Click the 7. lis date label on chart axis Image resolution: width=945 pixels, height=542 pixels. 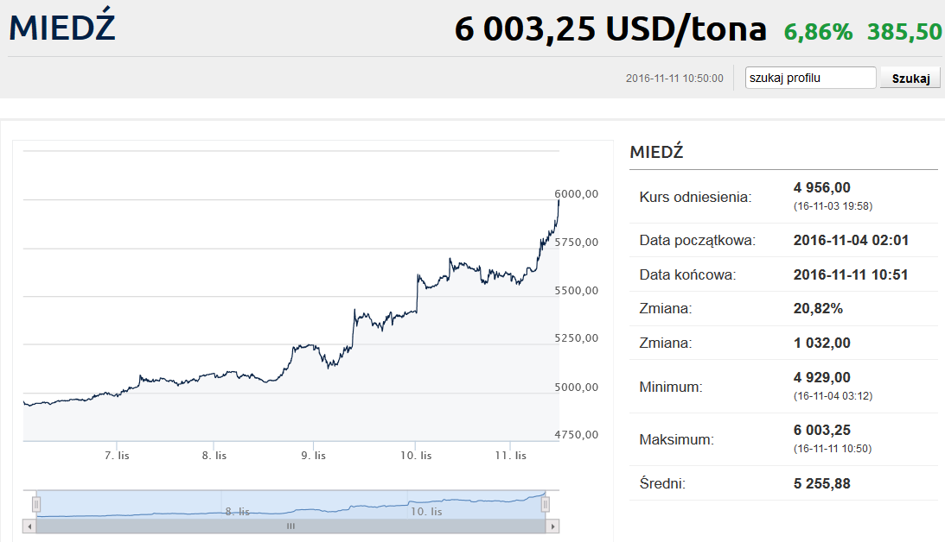click(117, 455)
